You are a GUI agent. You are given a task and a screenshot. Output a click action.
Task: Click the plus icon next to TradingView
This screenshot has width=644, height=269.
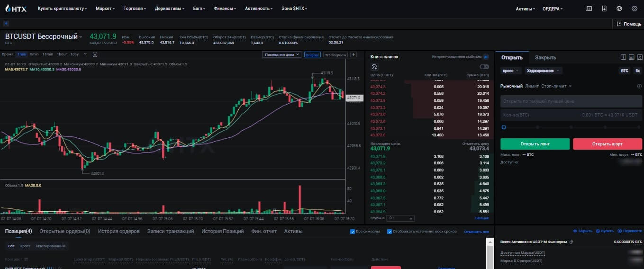354,54
